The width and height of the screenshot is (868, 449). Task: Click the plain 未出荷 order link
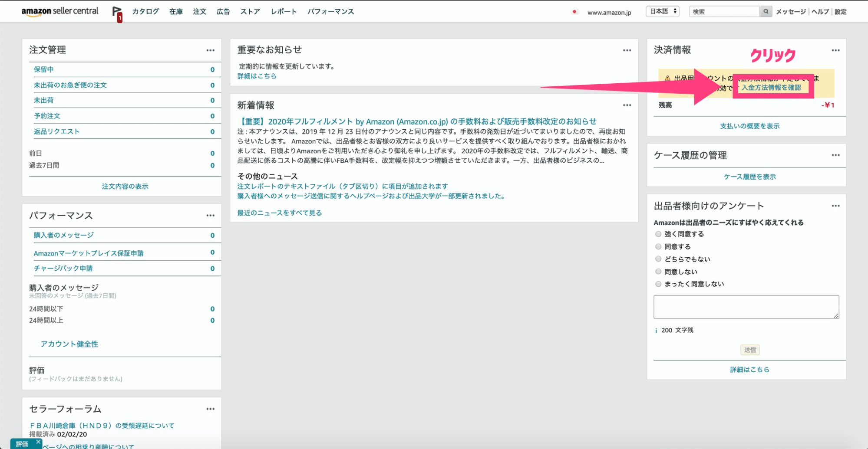tap(44, 100)
